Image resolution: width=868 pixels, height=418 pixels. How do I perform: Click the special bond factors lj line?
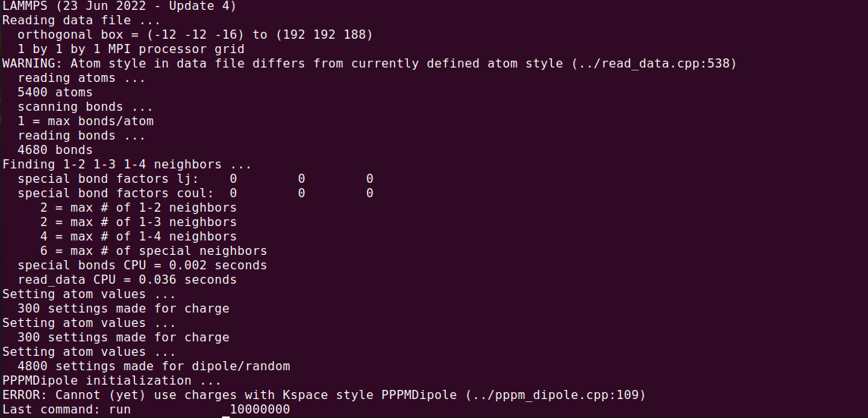pos(195,179)
